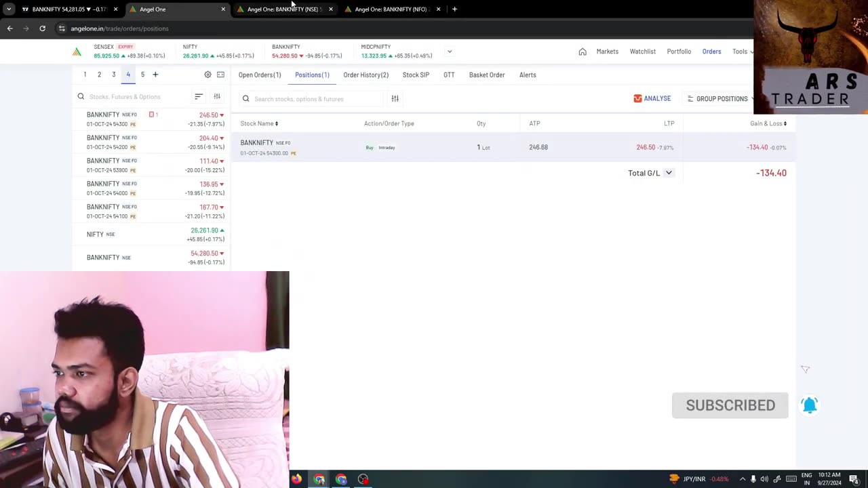The width and height of the screenshot is (868, 488).
Task: Click JPY/INR widget in taskbar
Action: pyautogui.click(x=698, y=479)
